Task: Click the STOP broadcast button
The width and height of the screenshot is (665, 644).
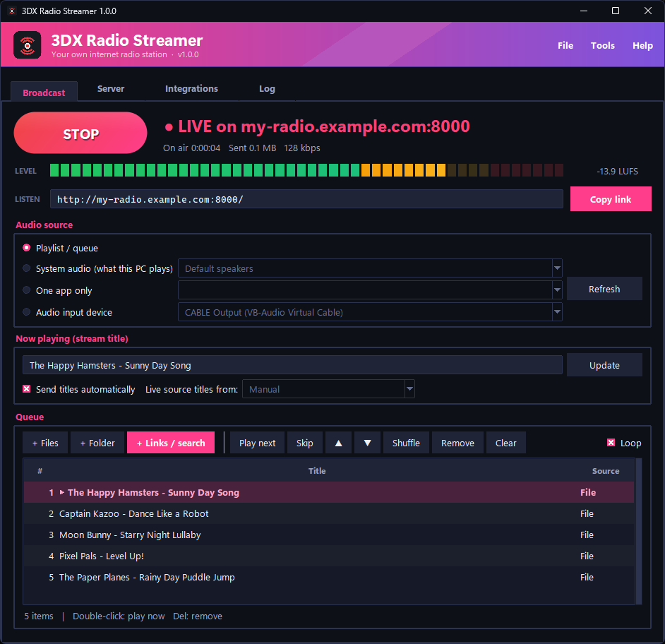Action: point(80,133)
